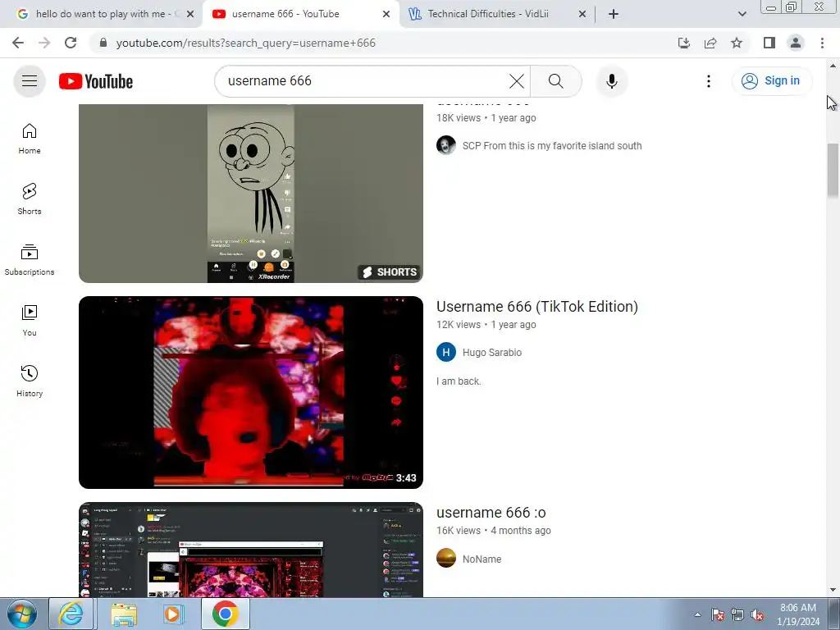This screenshot has width=840, height=630.
Task: Open Subscriptions in the sidebar
Action: pos(30,260)
